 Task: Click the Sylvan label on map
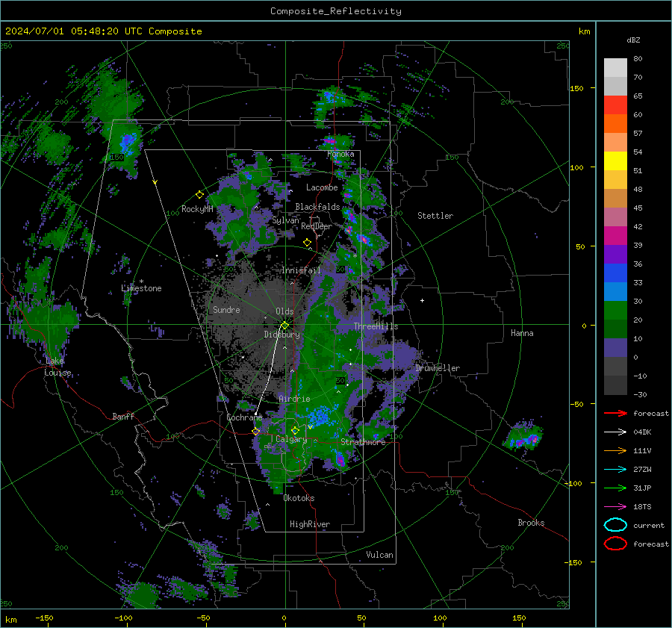285,220
